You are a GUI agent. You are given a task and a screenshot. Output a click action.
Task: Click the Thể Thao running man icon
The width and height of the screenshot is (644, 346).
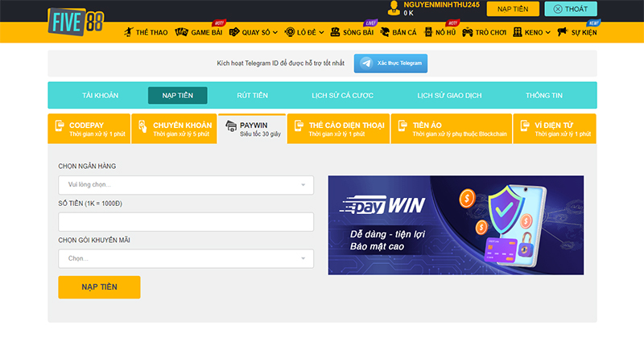129,32
